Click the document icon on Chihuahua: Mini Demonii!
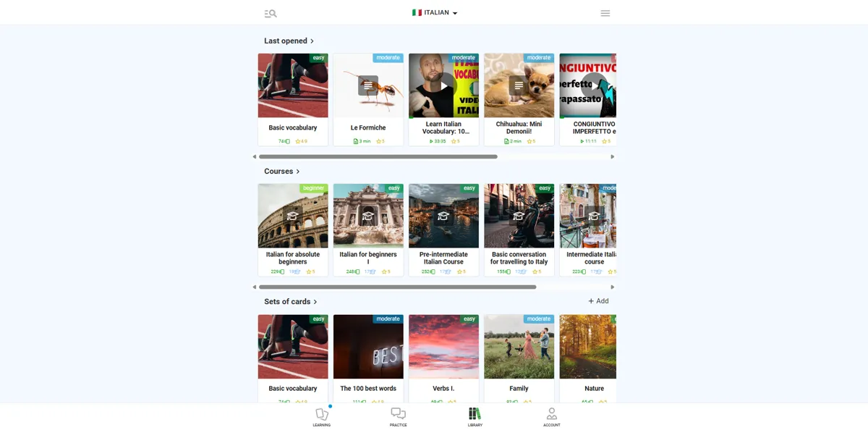The height and width of the screenshot is (430, 868). [x=519, y=85]
